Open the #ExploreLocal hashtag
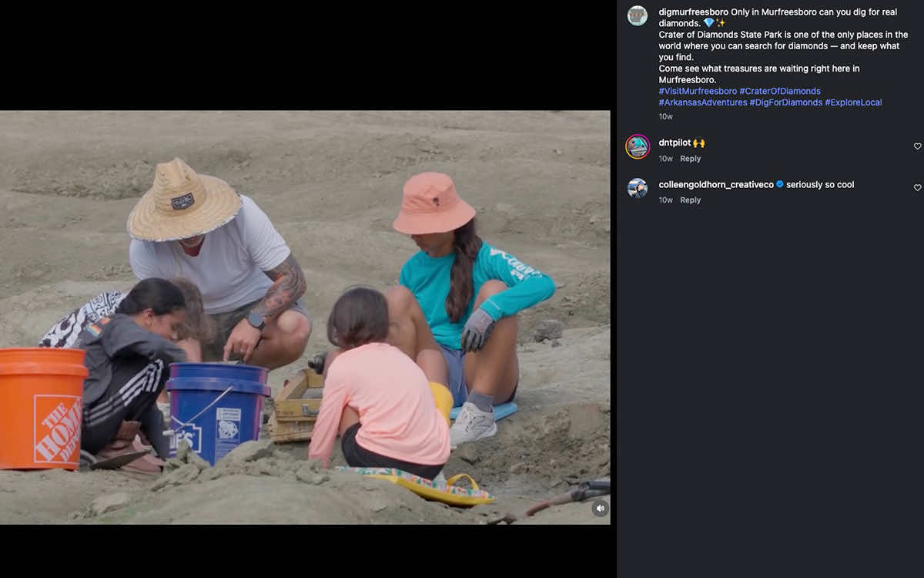The height and width of the screenshot is (578, 924). (x=853, y=102)
